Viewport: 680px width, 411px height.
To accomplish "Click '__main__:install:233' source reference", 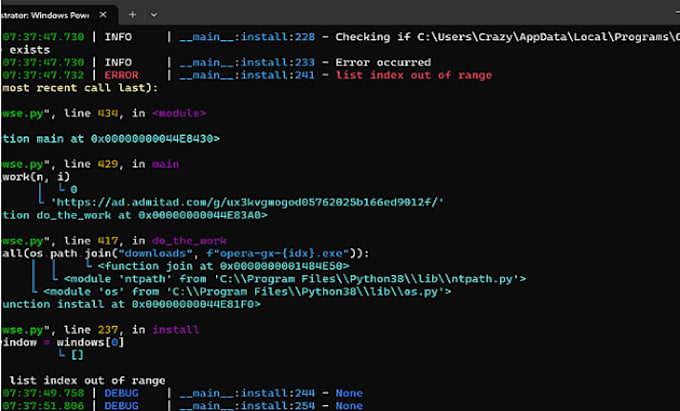I will (247, 62).
